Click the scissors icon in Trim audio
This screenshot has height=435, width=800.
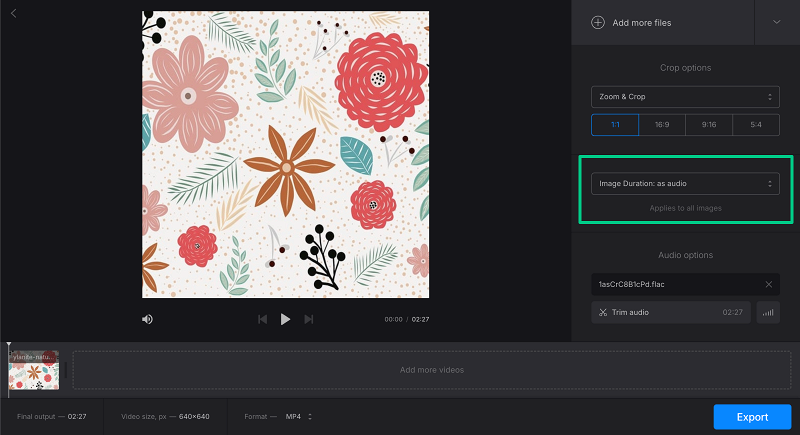(603, 313)
